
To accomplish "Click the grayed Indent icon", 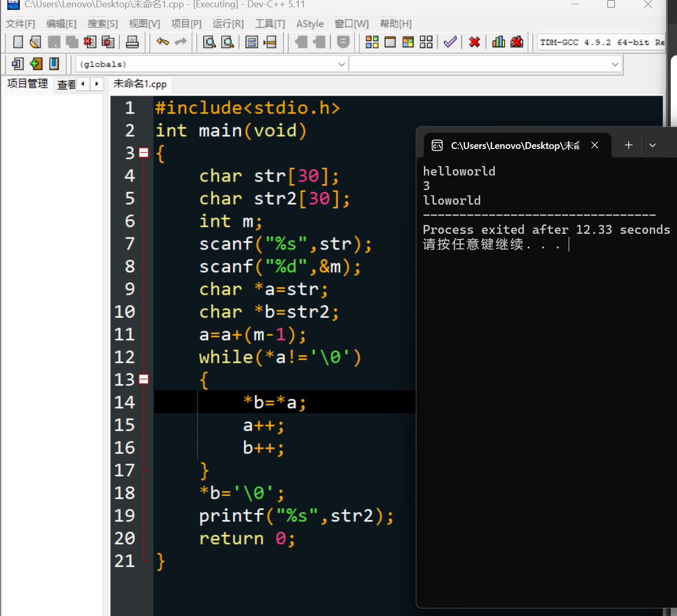I will [301, 42].
